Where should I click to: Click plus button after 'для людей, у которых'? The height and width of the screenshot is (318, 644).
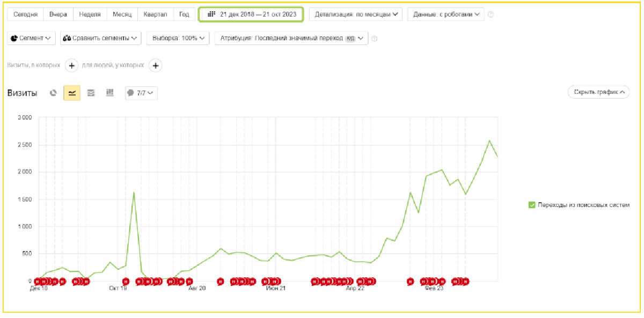tap(155, 65)
